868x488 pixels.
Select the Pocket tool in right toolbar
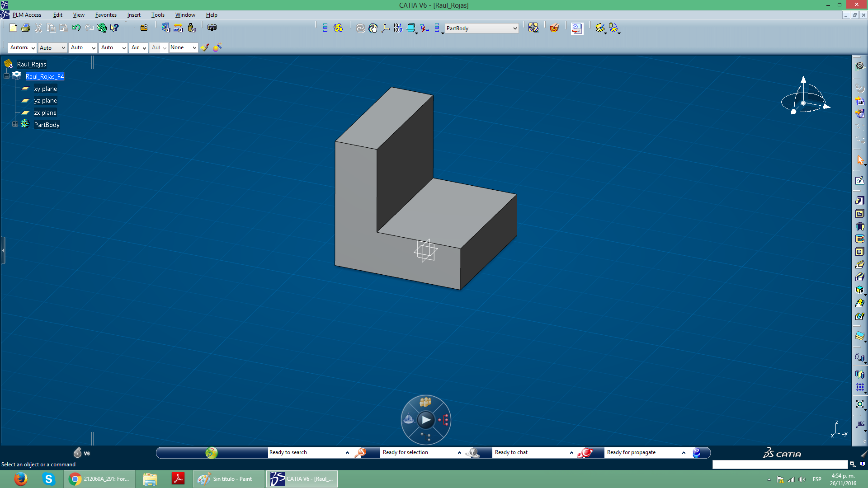click(x=859, y=214)
